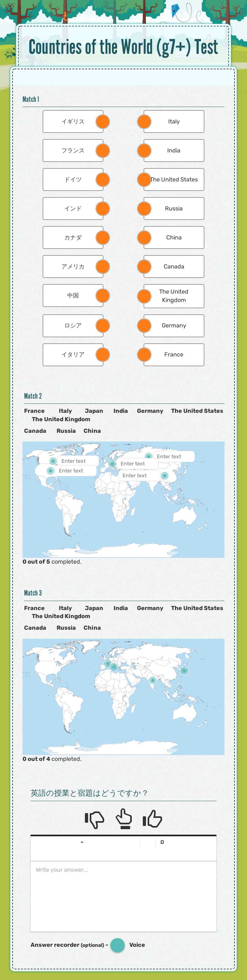Click orange connector dot beside アメリカ
The image size is (247, 980).
click(103, 267)
